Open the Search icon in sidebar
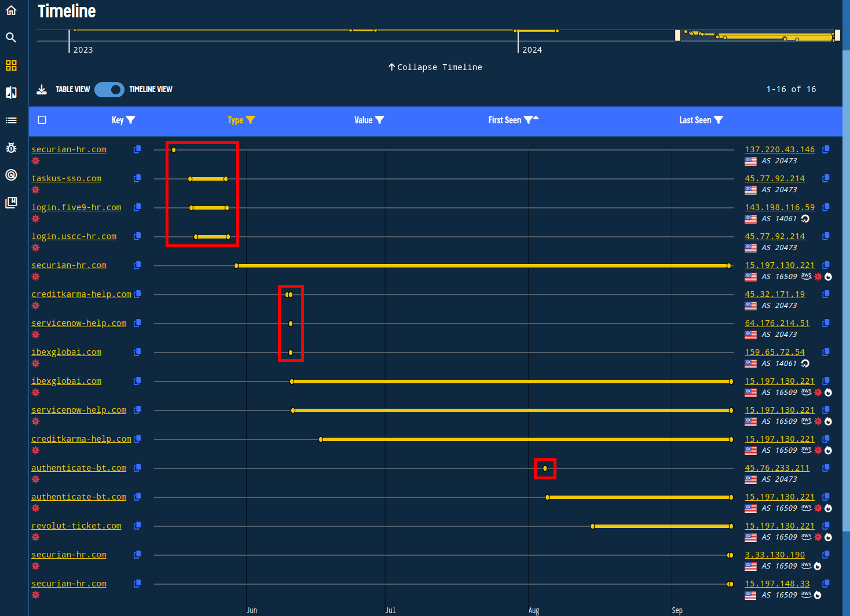The height and width of the screenshot is (616, 850). pyautogui.click(x=11, y=38)
